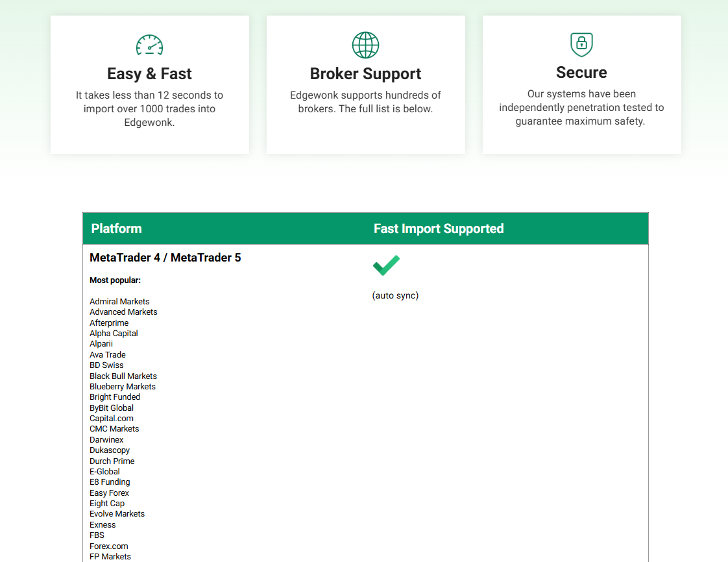Select Afterprime in broker list
This screenshot has height=562, width=728.
(109, 323)
